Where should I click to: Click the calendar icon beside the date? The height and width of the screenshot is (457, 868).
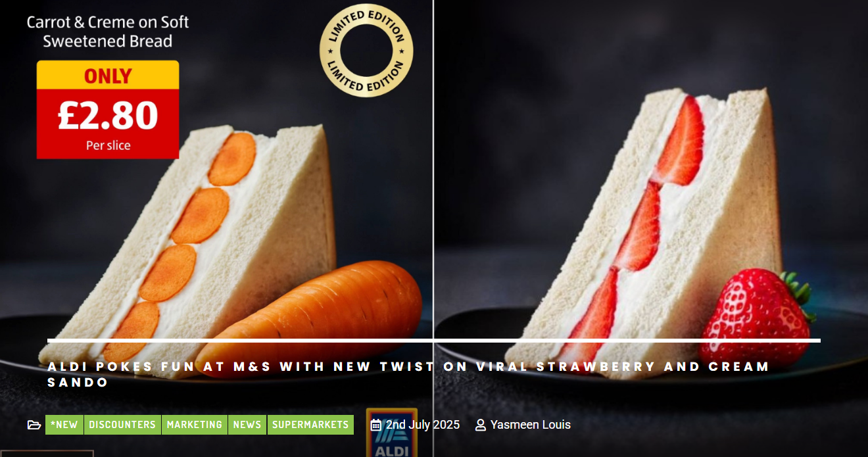[376, 425]
